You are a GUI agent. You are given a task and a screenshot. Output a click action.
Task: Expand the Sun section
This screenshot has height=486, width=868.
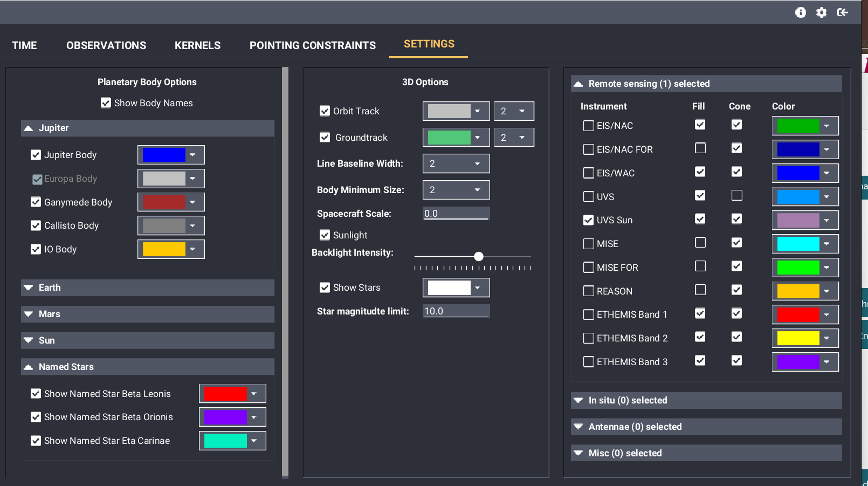[x=148, y=340]
